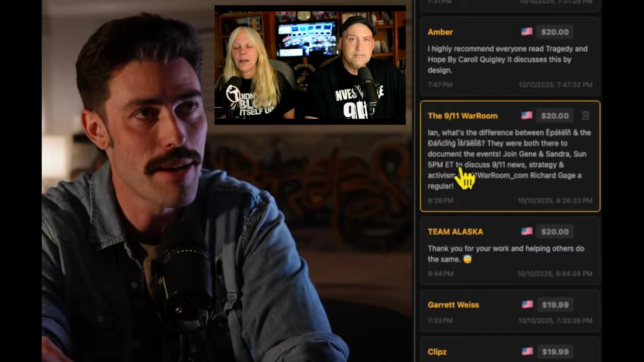644x362 pixels.
Task: Click the flag icon on The 9/11 WarRoom card
Action: (527, 116)
